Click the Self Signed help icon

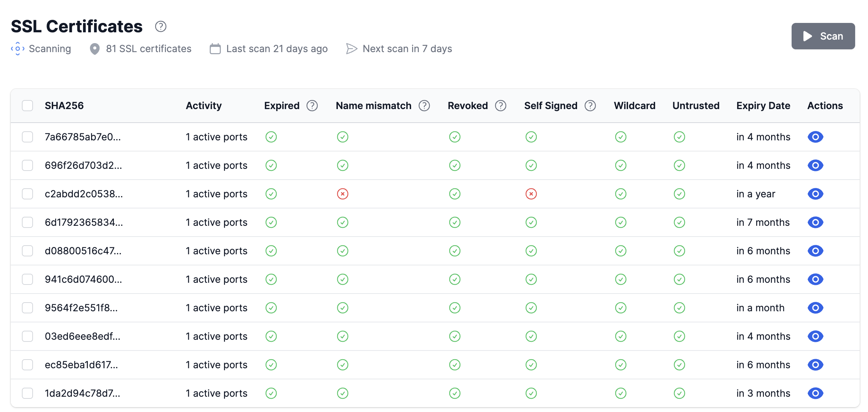tap(590, 106)
